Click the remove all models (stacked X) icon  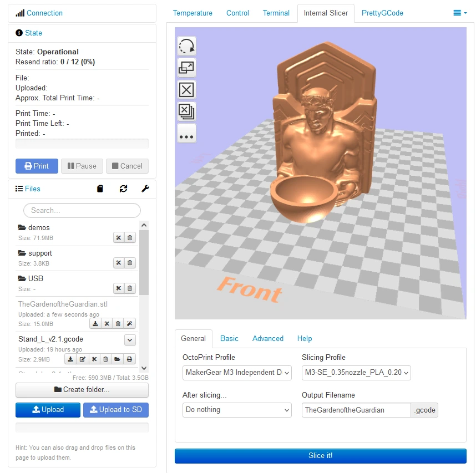pyautogui.click(x=186, y=111)
